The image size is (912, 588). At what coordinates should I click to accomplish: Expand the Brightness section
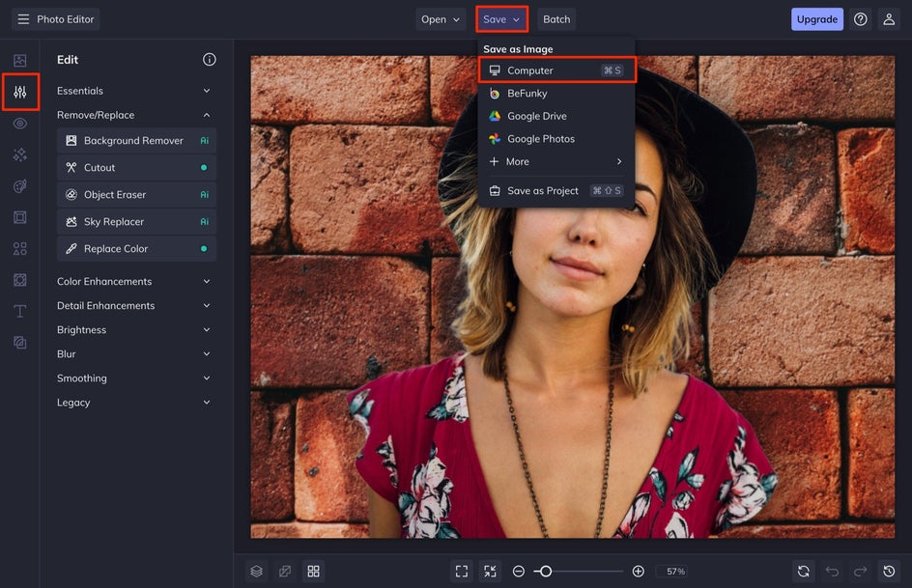point(133,330)
